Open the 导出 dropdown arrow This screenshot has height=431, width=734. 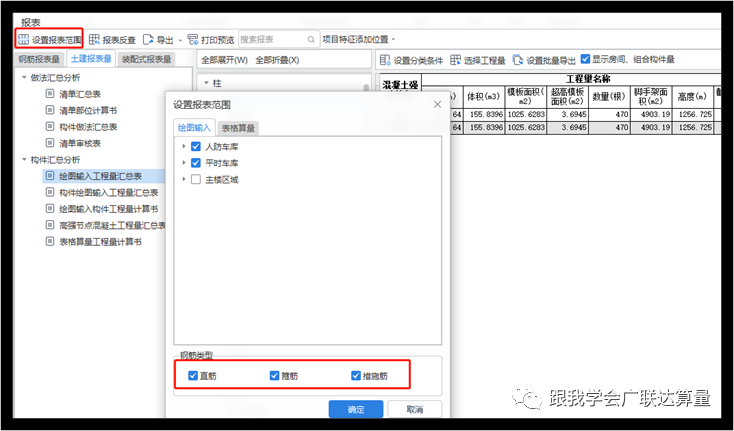point(180,41)
